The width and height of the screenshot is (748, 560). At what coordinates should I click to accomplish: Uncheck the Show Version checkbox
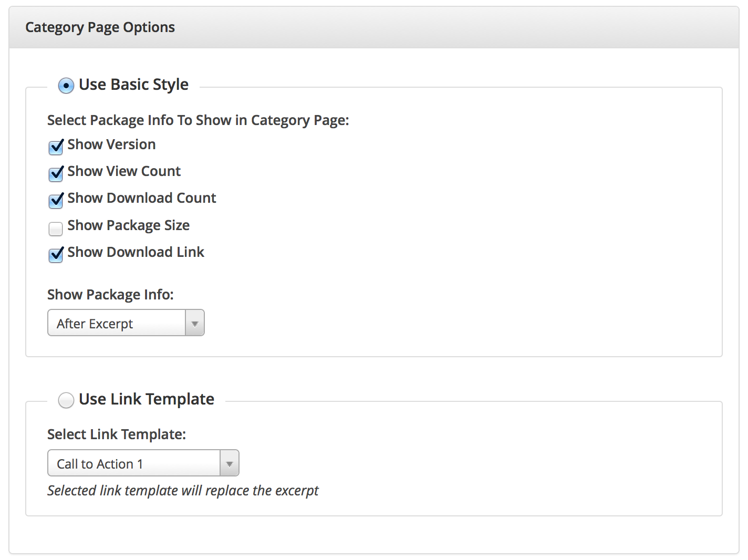[56, 148]
